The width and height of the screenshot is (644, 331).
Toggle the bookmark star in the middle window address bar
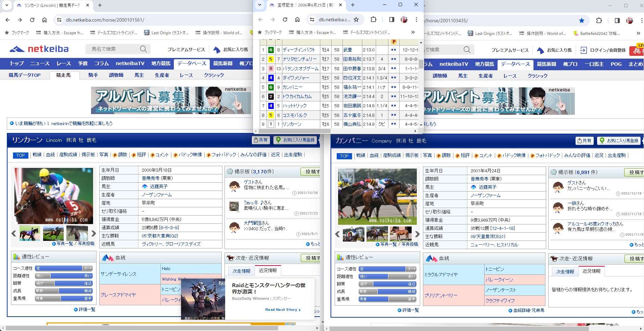coord(356,20)
